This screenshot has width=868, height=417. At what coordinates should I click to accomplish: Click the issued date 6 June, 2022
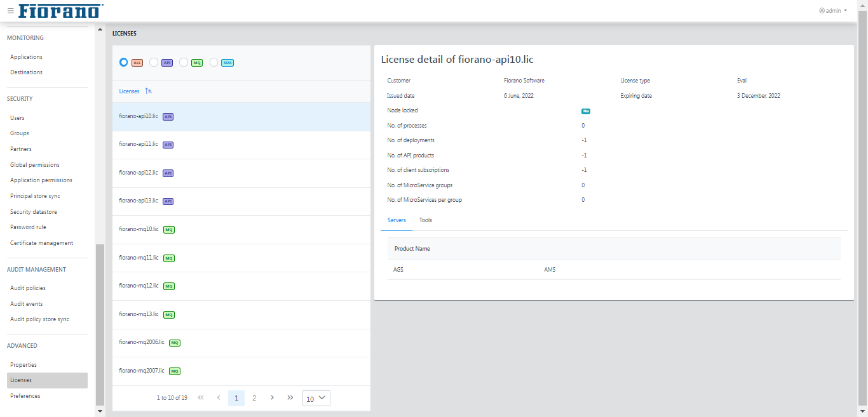coord(519,96)
